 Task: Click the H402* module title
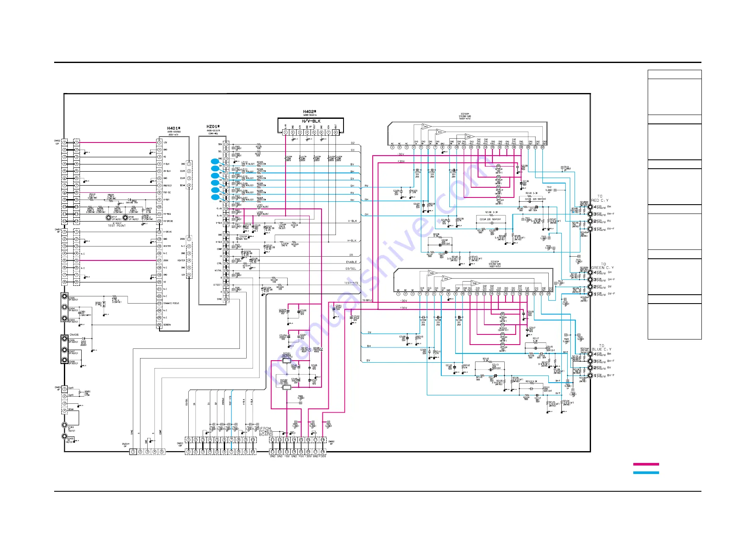[310, 112]
